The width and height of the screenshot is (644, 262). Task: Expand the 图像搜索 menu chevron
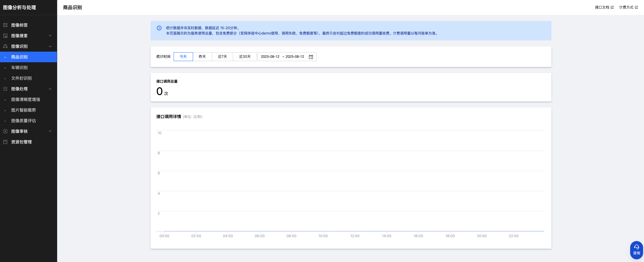coord(50,36)
